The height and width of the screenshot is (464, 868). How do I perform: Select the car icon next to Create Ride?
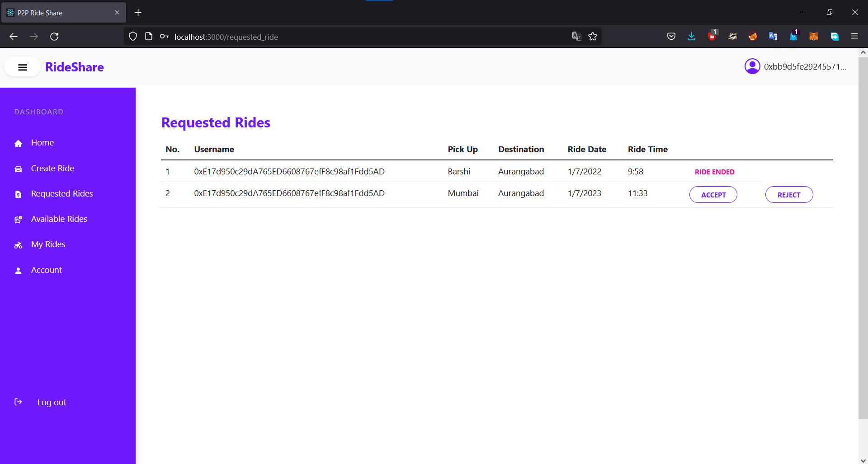click(18, 169)
